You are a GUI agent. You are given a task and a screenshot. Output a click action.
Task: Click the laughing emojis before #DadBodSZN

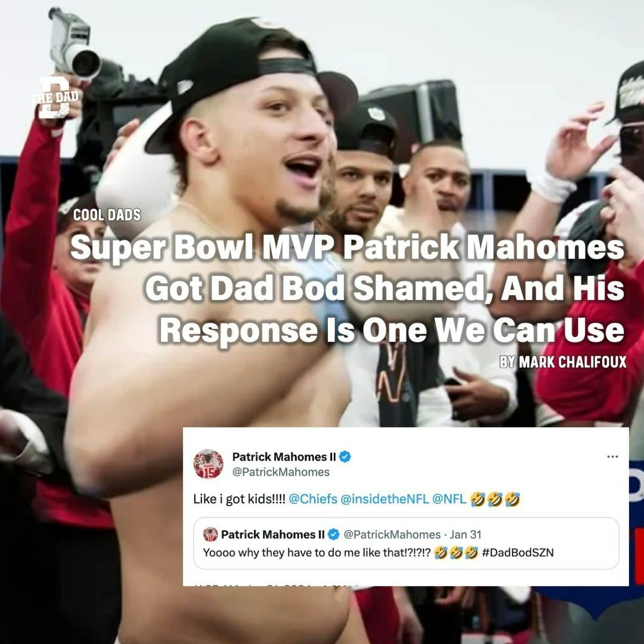(x=456, y=553)
